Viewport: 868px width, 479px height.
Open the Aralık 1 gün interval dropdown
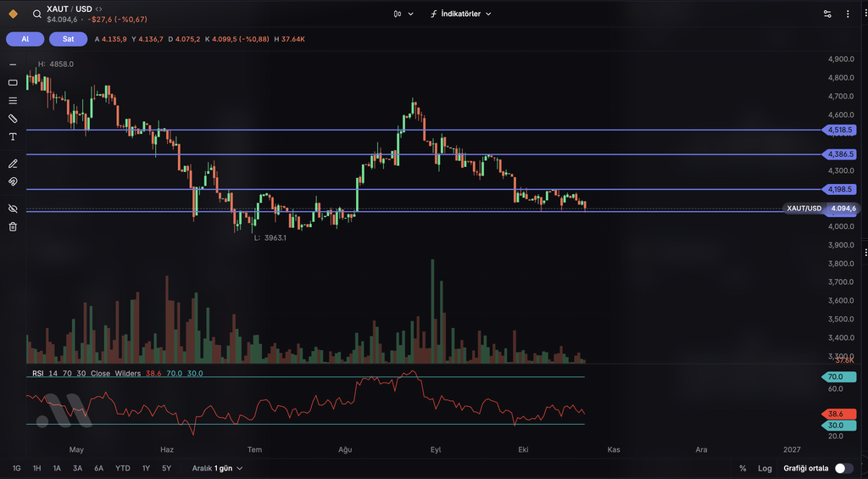point(217,469)
